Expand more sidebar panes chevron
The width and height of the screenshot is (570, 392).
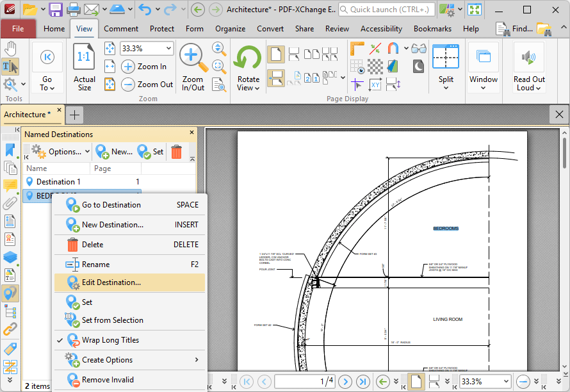(x=10, y=380)
